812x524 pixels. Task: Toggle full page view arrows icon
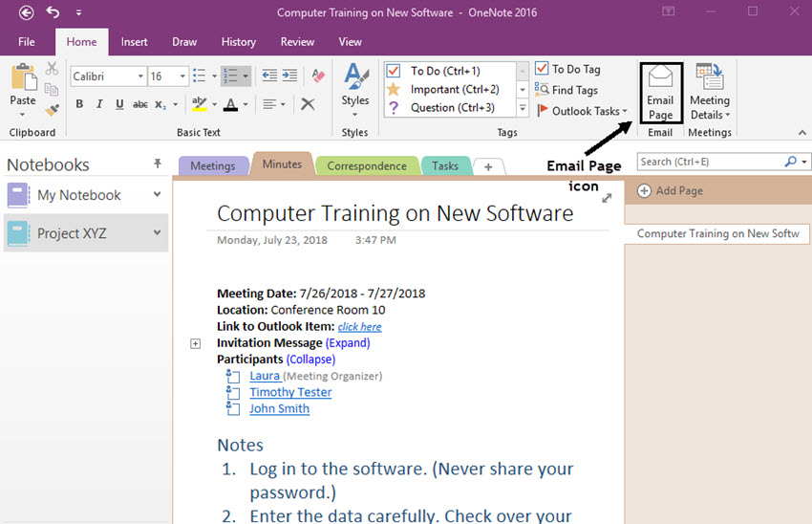coord(607,198)
